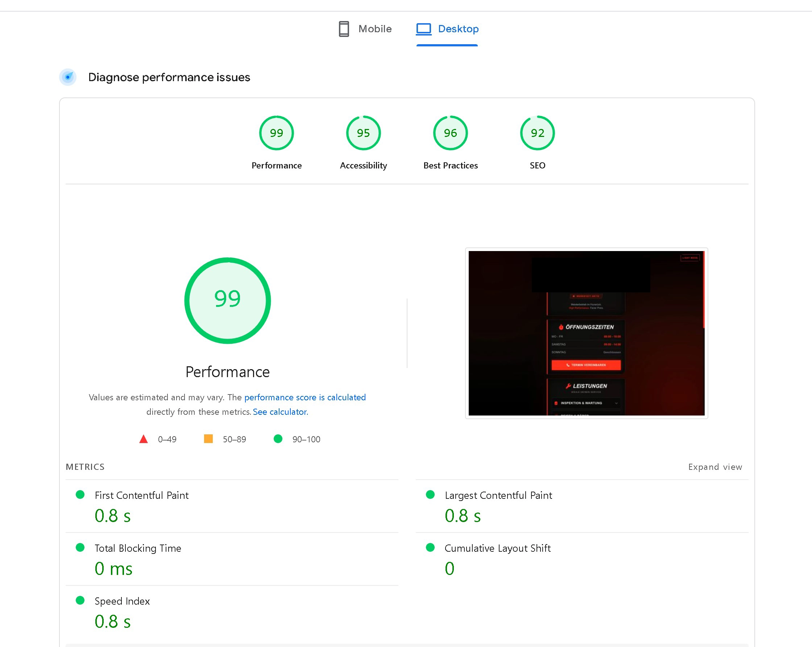Open the performance score is calculated link
The image size is (812, 647).
[305, 397]
